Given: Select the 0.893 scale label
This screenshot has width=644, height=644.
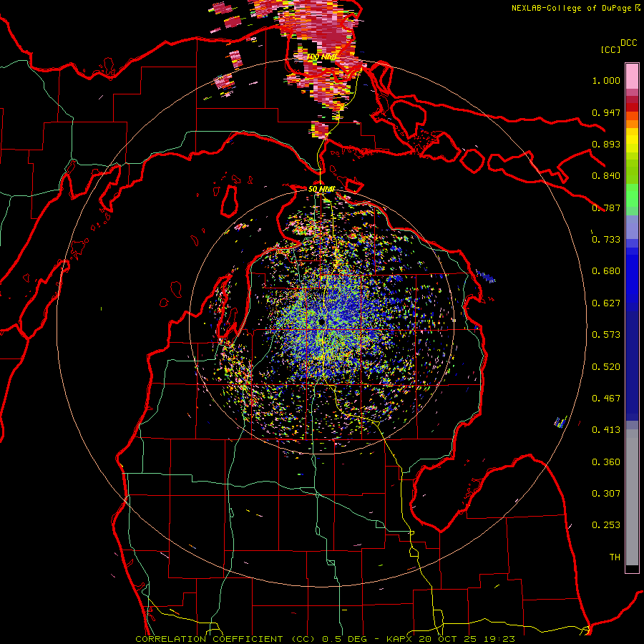Looking at the screenshot, I should click(606, 144).
